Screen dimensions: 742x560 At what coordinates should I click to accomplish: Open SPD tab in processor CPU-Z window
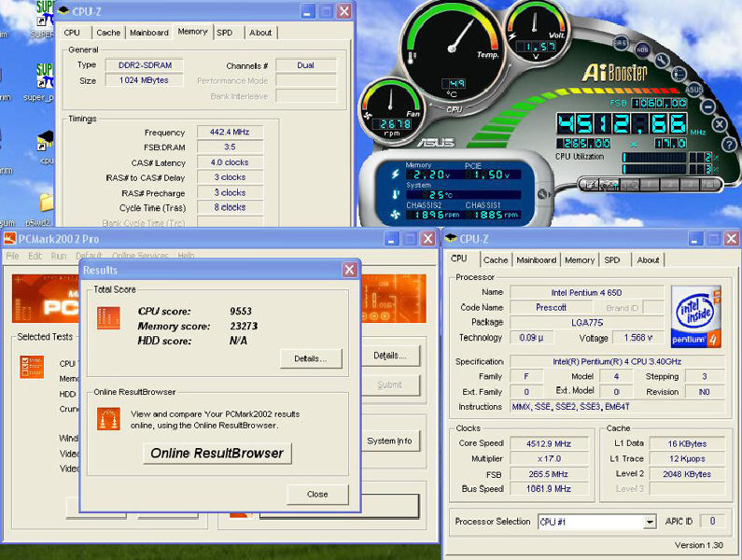(x=612, y=259)
